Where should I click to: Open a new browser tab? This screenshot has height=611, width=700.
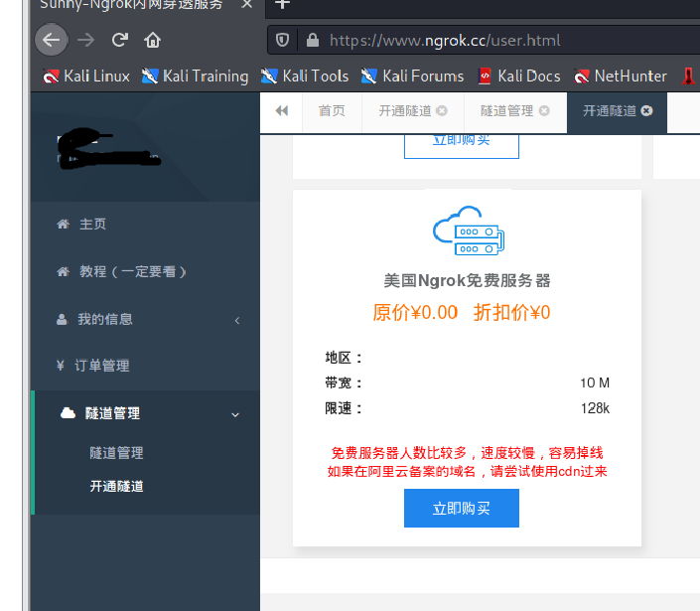pyautogui.click(x=282, y=4)
